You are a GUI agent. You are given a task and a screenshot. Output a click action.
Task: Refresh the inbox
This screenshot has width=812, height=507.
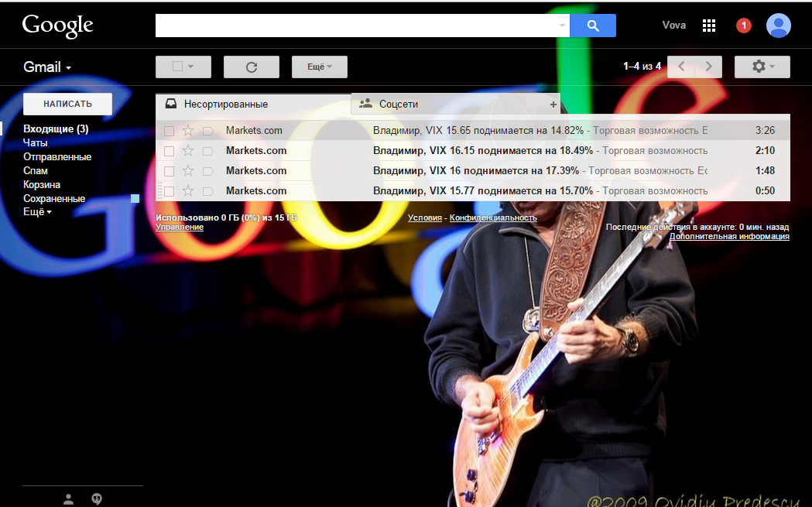coord(252,67)
